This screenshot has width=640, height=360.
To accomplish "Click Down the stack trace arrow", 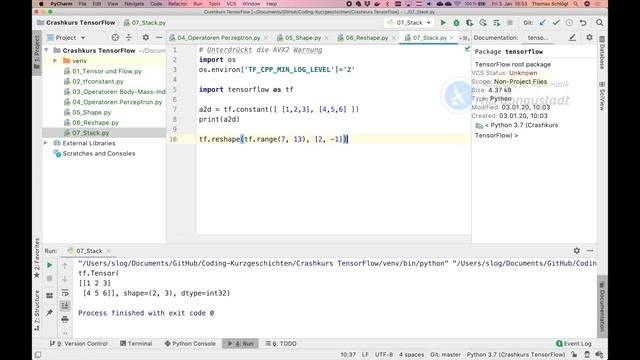I will tap(65, 279).
